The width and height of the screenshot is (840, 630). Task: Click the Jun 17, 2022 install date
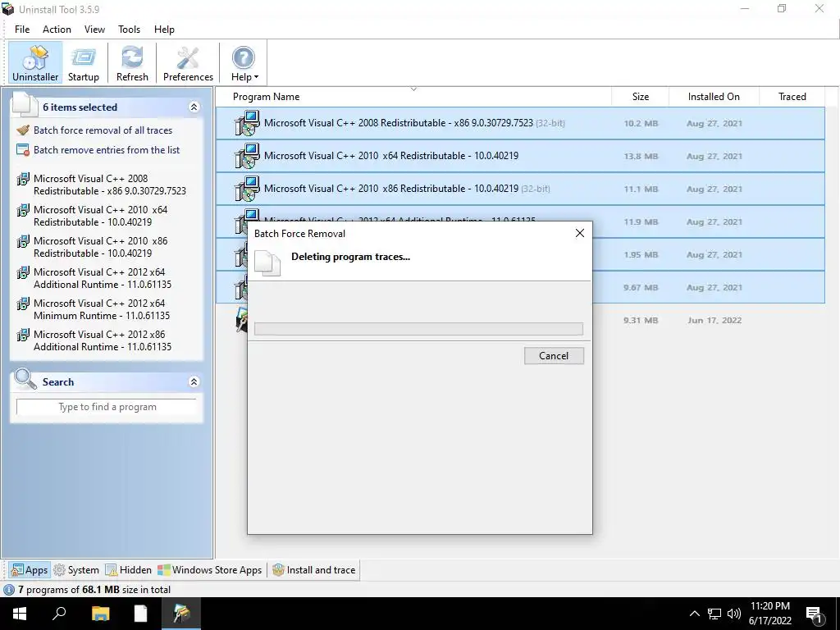coord(714,321)
